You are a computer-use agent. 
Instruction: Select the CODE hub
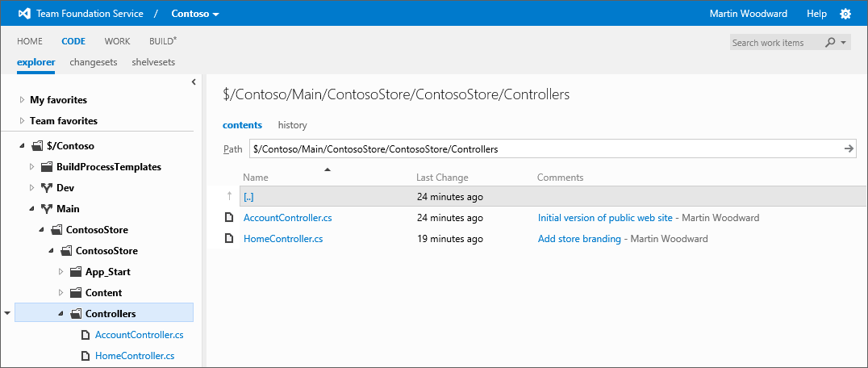(73, 41)
